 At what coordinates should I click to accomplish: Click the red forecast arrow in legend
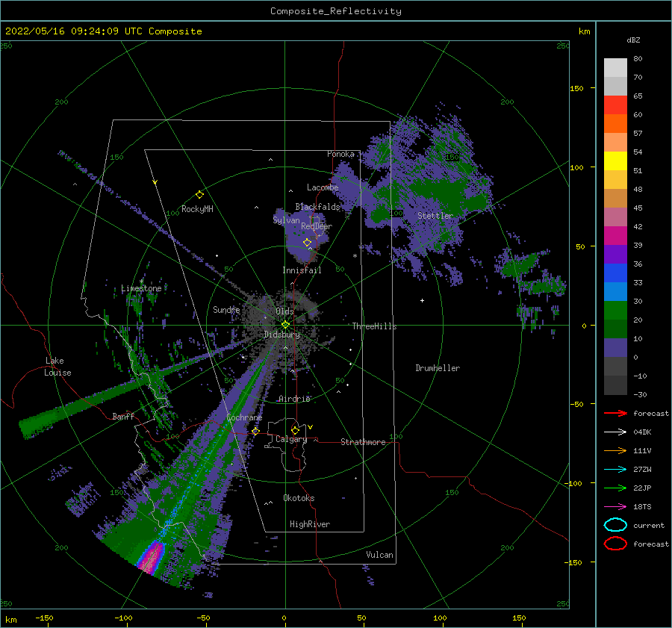coord(615,413)
